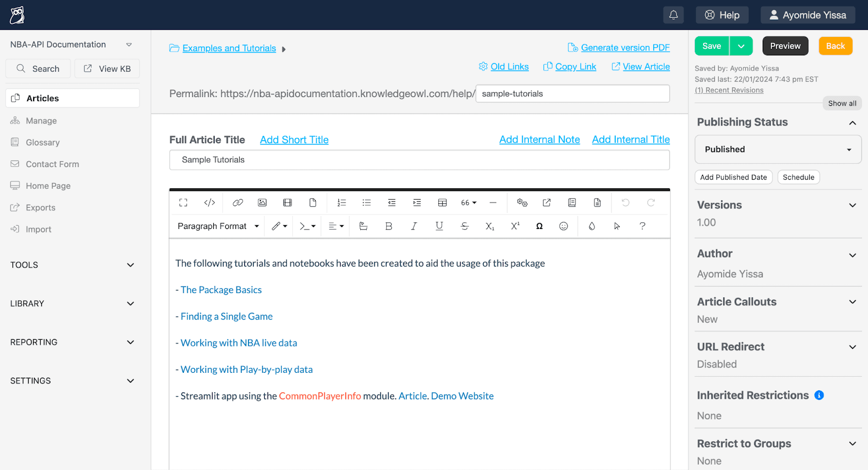This screenshot has width=868, height=470.
Task: Expand Restrict to Groups section
Action: (852, 443)
